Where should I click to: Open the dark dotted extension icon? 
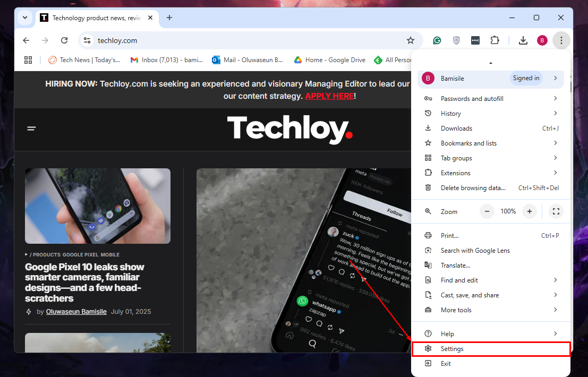pos(475,40)
